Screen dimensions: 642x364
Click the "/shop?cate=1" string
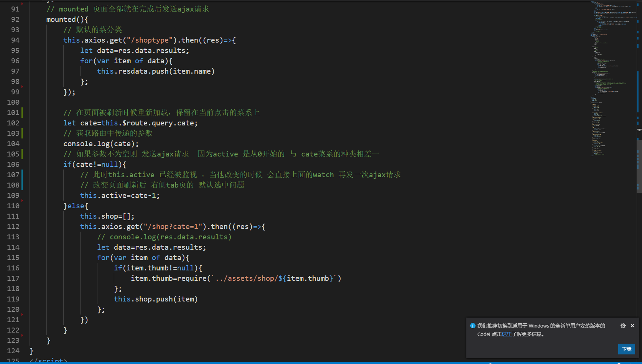tap(173, 226)
